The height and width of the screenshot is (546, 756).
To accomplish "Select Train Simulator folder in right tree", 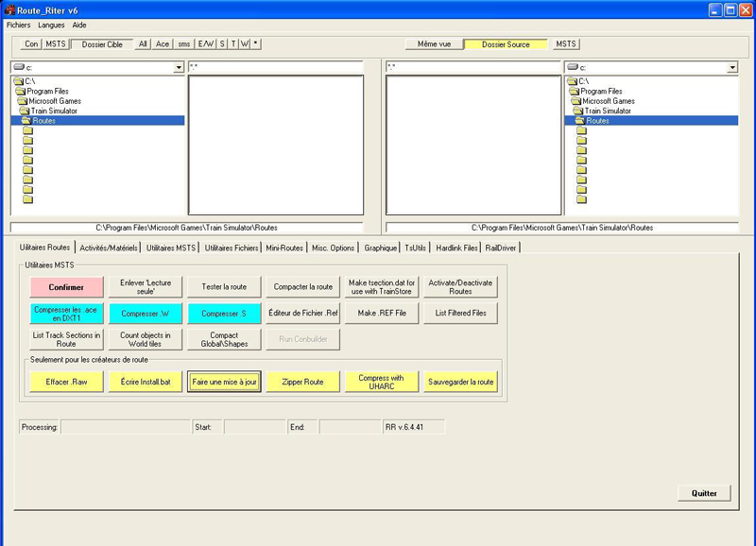I will click(x=608, y=111).
